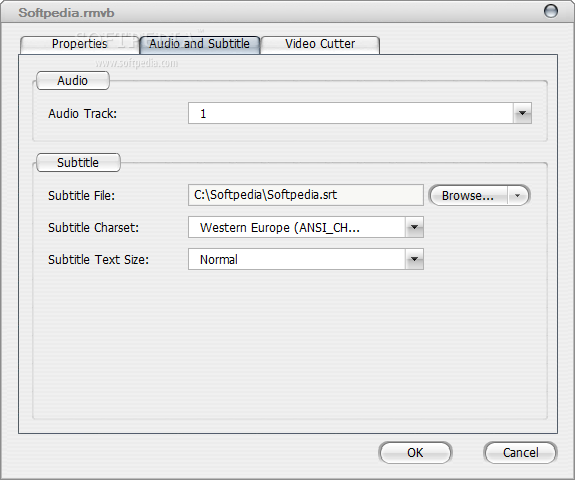Click the Softpedia.rmvb title bar text
The width and height of the screenshot is (575, 480).
(66, 13)
